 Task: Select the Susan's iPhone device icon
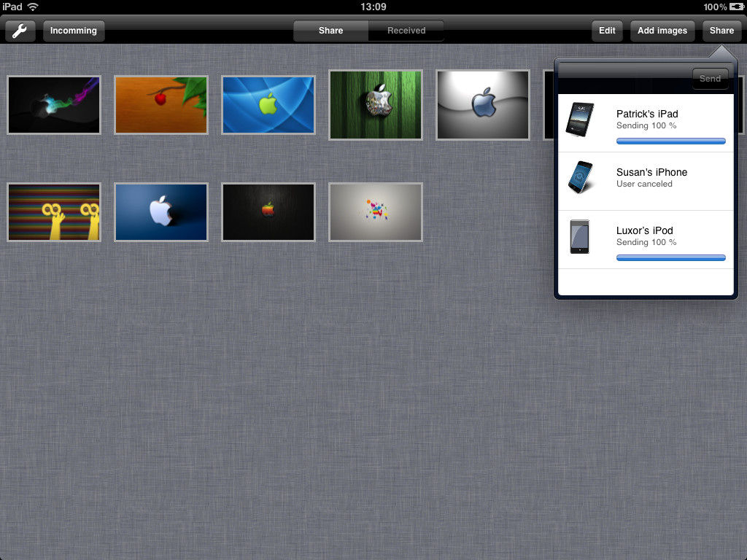coord(580,177)
